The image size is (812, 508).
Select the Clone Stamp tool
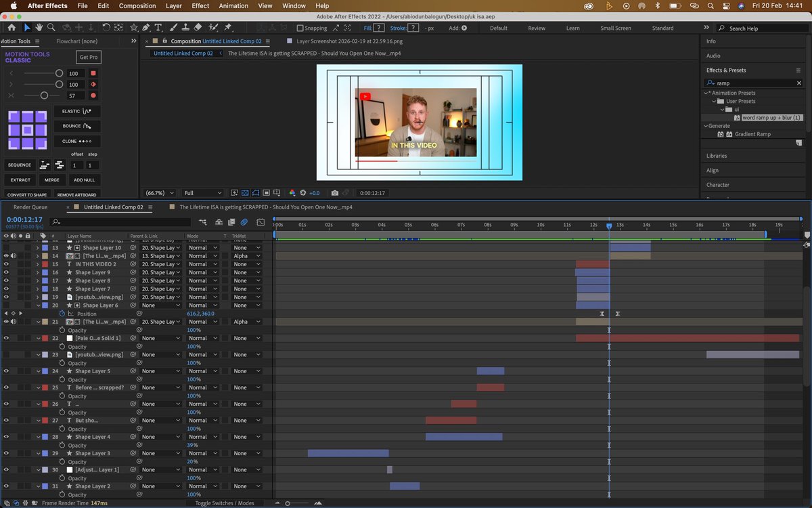pos(185,28)
